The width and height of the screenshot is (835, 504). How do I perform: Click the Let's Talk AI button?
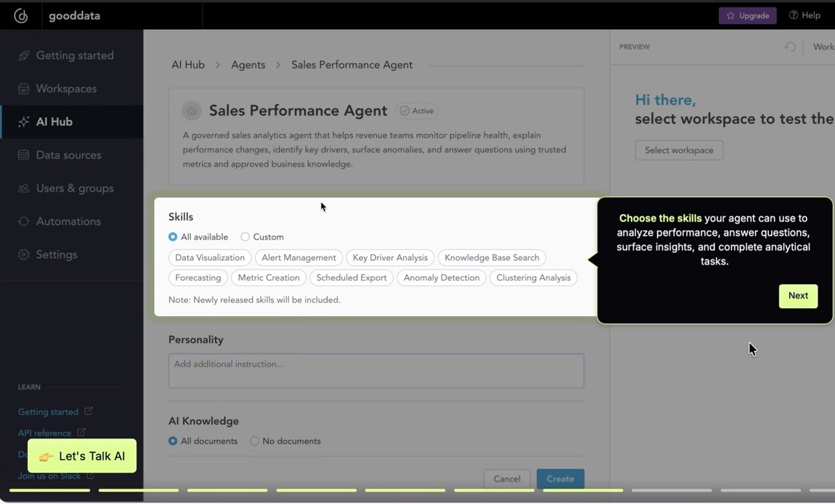click(82, 456)
